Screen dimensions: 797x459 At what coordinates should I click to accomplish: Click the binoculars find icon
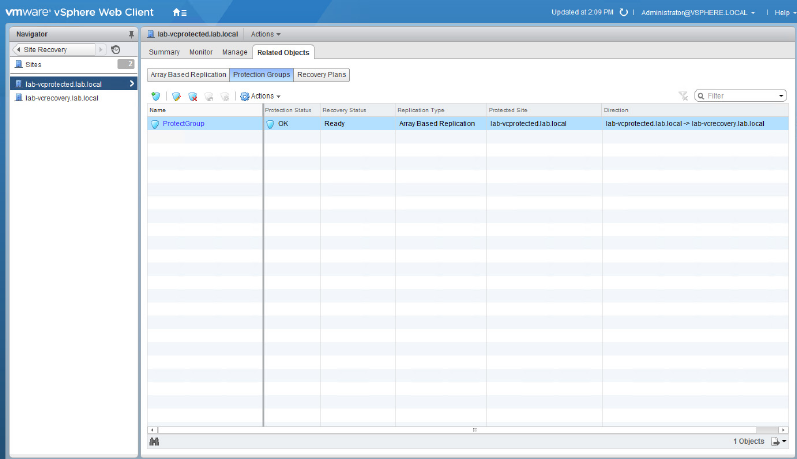point(154,441)
